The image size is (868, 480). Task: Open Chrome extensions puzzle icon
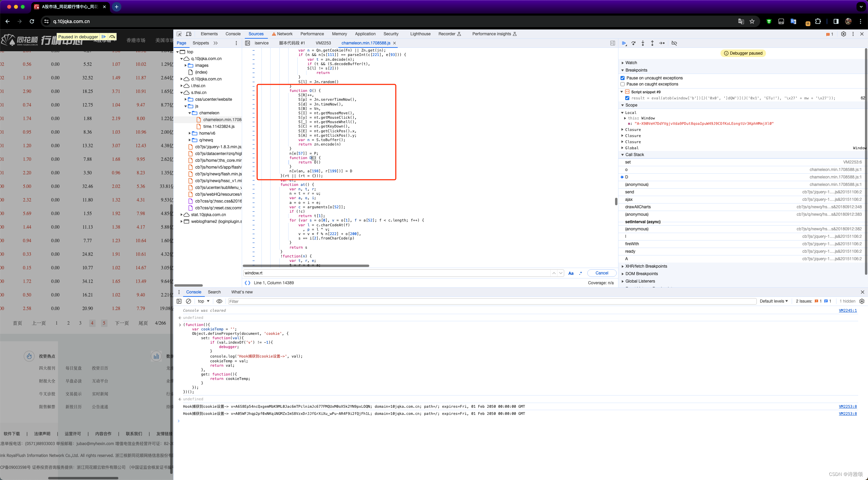point(818,21)
